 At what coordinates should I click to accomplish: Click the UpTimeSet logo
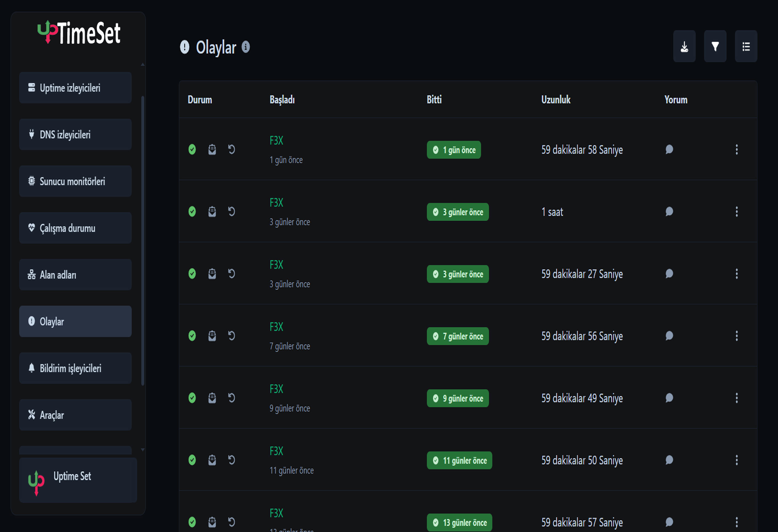79,33
